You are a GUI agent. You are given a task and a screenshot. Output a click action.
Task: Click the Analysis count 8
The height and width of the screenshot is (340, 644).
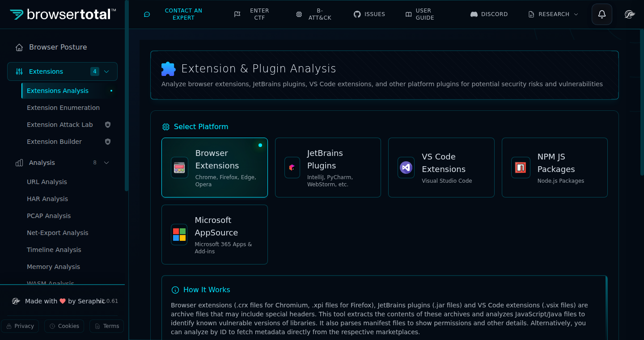[95, 163]
